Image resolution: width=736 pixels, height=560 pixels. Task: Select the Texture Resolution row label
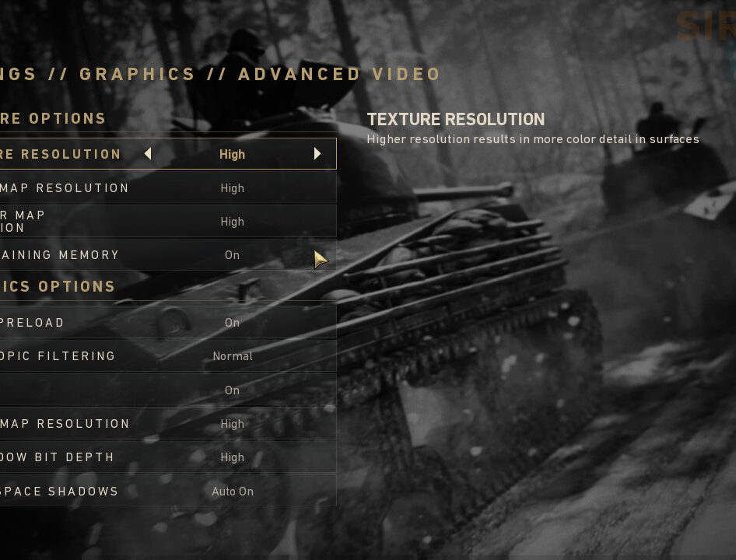(61, 154)
